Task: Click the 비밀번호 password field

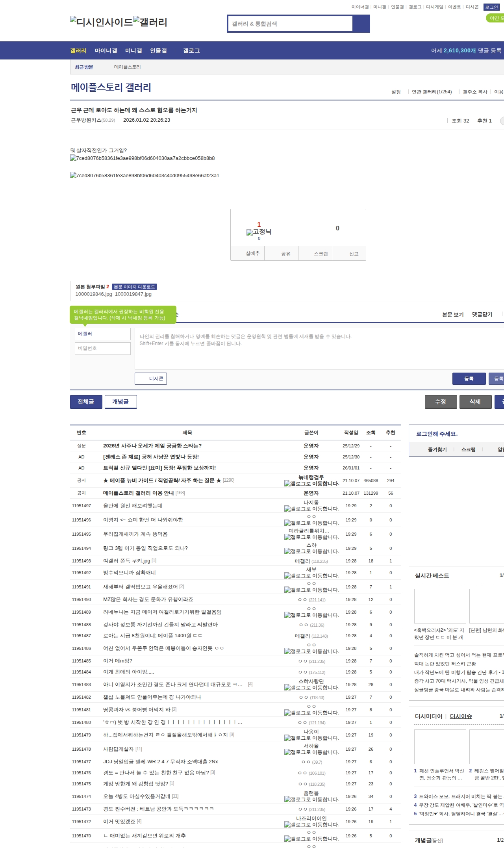Action: coord(103,349)
